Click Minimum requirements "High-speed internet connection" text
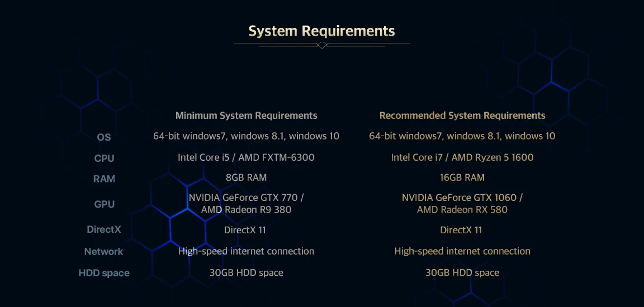The image size is (644, 307). (247, 251)
